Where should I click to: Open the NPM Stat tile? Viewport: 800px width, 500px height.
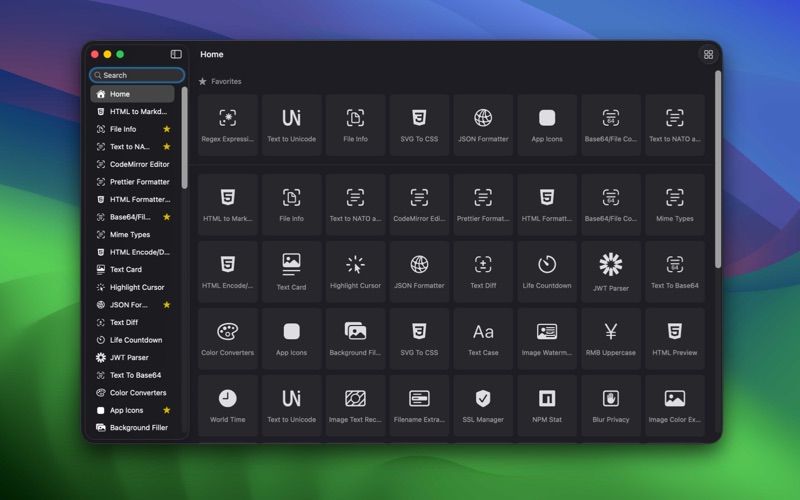click(547, 405)
